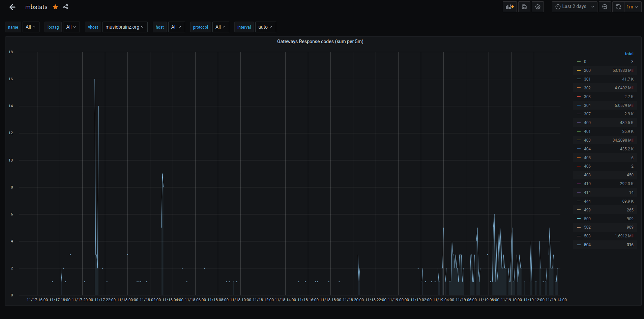Image resolution: width=644 pixels, height=319 pixels.
Task: Select the 408 legend entry
Action: click(x=587, y=175)
